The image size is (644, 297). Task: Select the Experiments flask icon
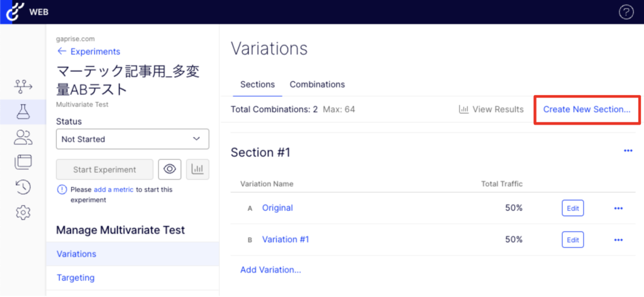[x=23, y=113]
